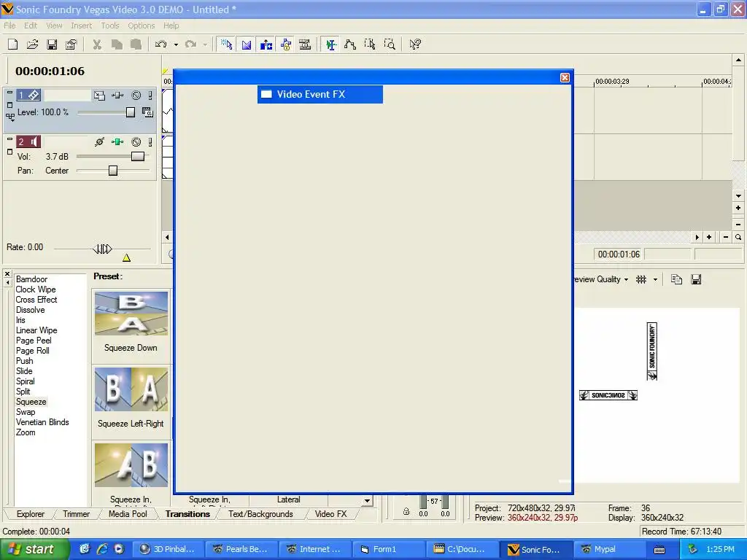The height and width of the screenshot is (560, 747).
Task: Save preview snapshot to file
Action: [696, 279]
